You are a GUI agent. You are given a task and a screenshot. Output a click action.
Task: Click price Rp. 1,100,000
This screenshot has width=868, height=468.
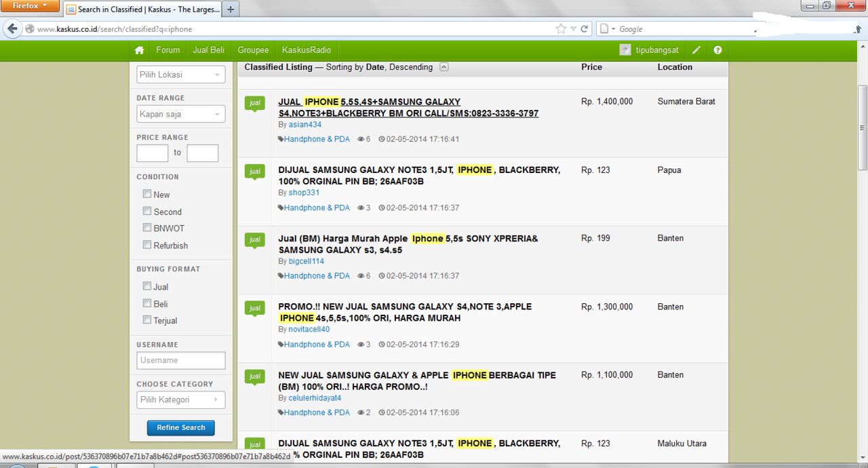[607, 375]
